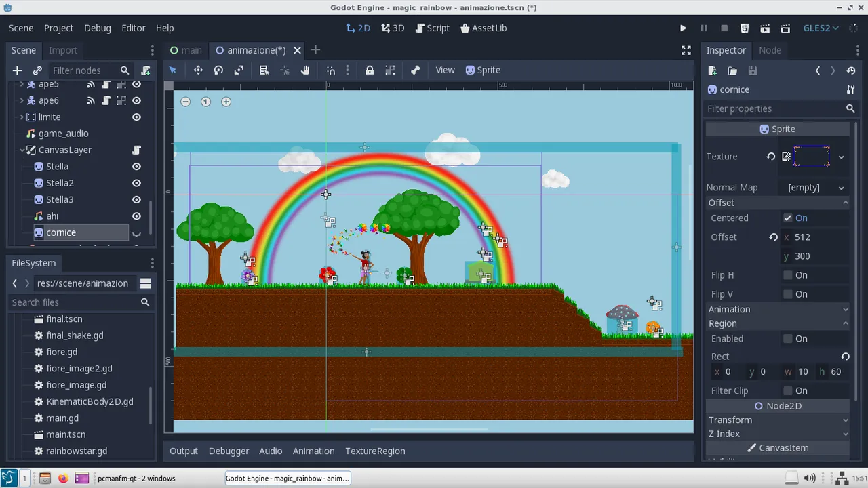Enable the Flip H checkbox
The image size is (868, 488).
787,275
